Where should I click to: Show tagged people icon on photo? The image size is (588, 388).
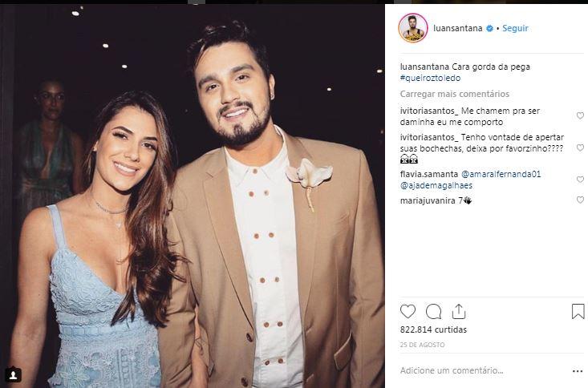click(x=13, y=374)
